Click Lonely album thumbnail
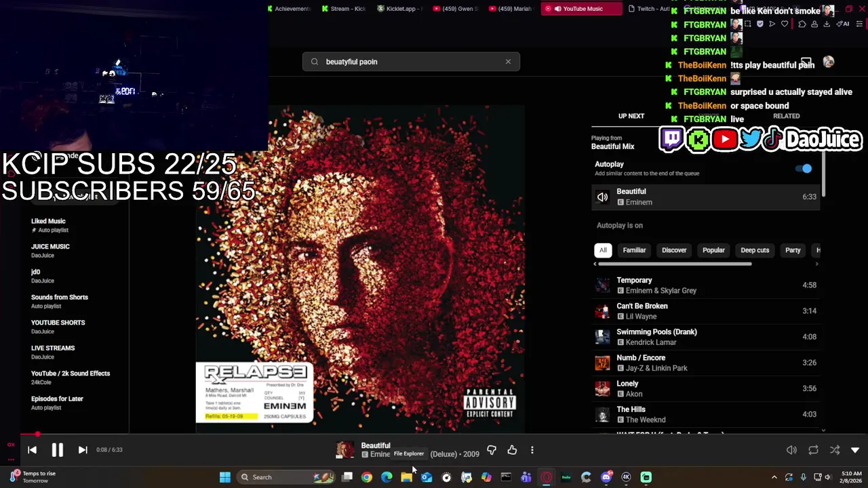 pos(602,388)
